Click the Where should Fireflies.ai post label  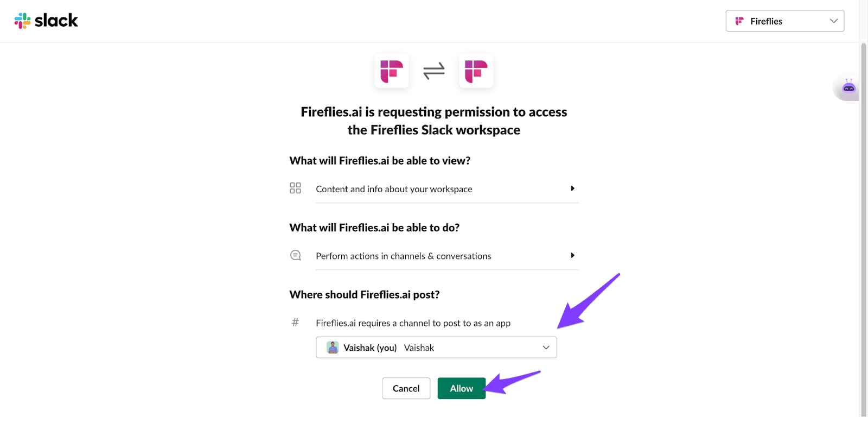pos(364,294)
